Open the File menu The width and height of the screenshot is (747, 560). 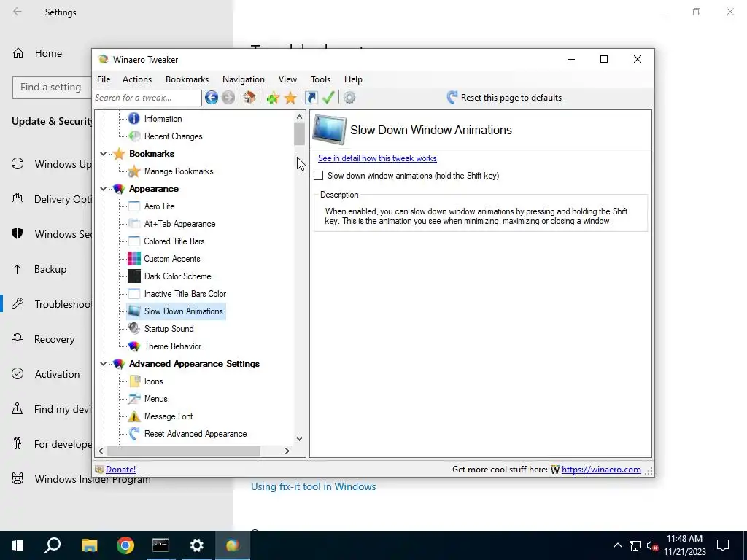(104, 79)
